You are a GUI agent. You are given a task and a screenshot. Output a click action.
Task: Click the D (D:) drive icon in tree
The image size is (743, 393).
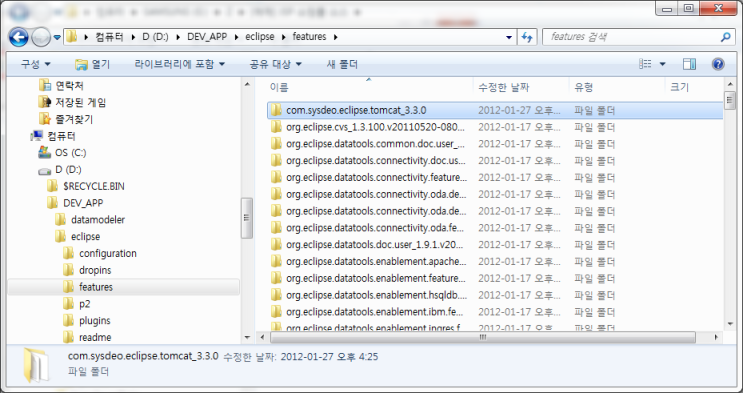[x=45, y=170]
